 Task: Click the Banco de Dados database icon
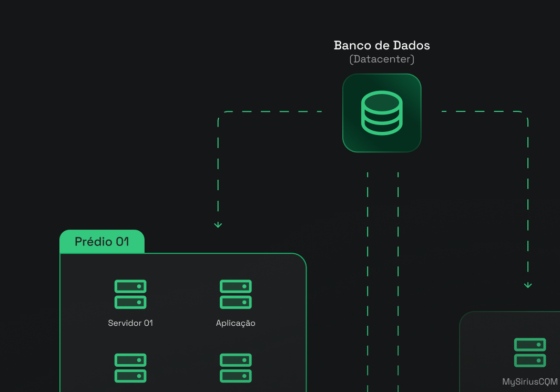coord(382,112)
